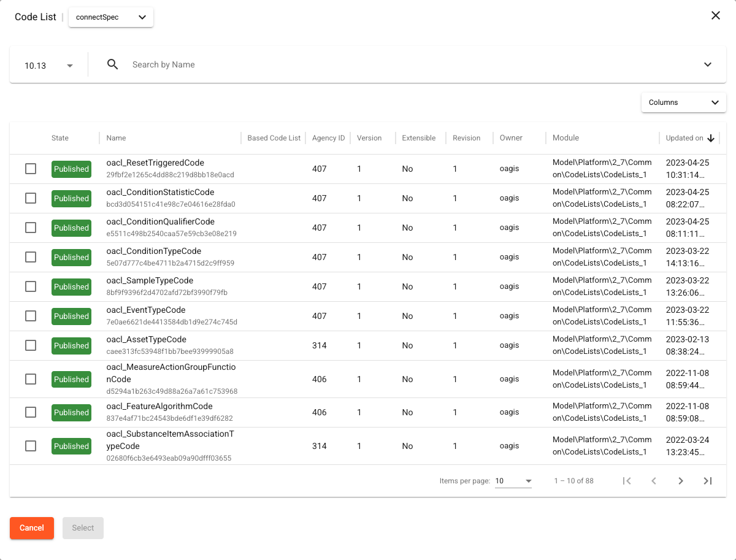Toggle sort arrow on Updated on column
This screenshot has width=736, height=560.
pyautogui.click(x=711, y=138)
